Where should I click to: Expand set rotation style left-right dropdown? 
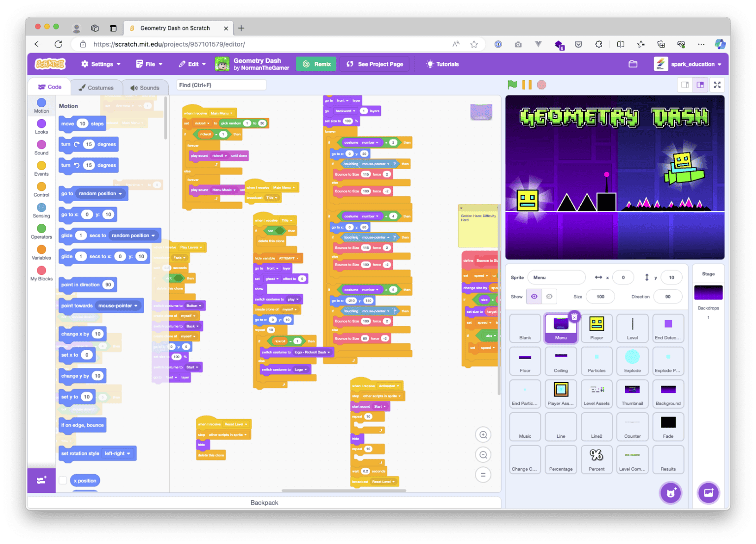point(118,453)
